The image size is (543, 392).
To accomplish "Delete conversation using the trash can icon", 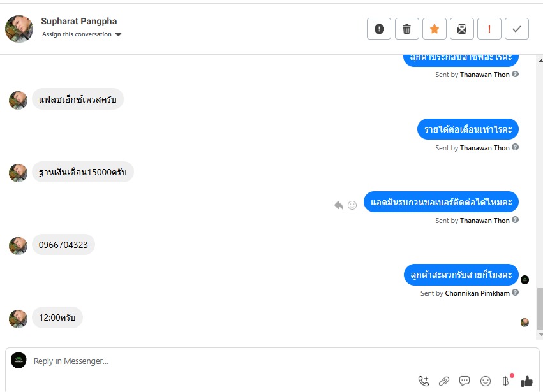I will tap(407, 29).
